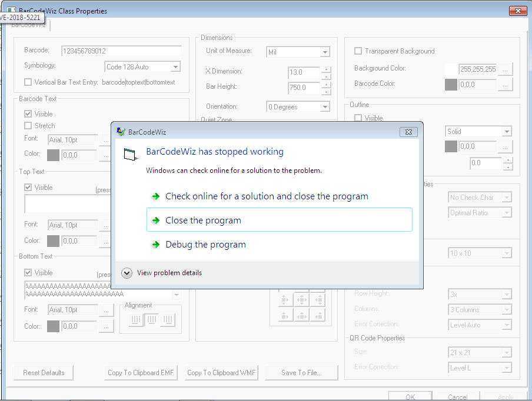The height and width of the screenshot is (401, 532).
Task: Choose Check online for a solution option
Action: coord(279,196)
